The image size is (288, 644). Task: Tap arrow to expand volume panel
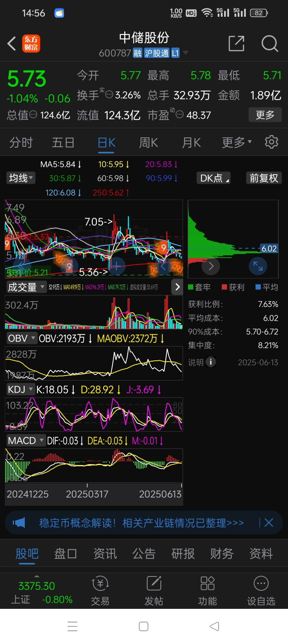click(x=177, y=287)
